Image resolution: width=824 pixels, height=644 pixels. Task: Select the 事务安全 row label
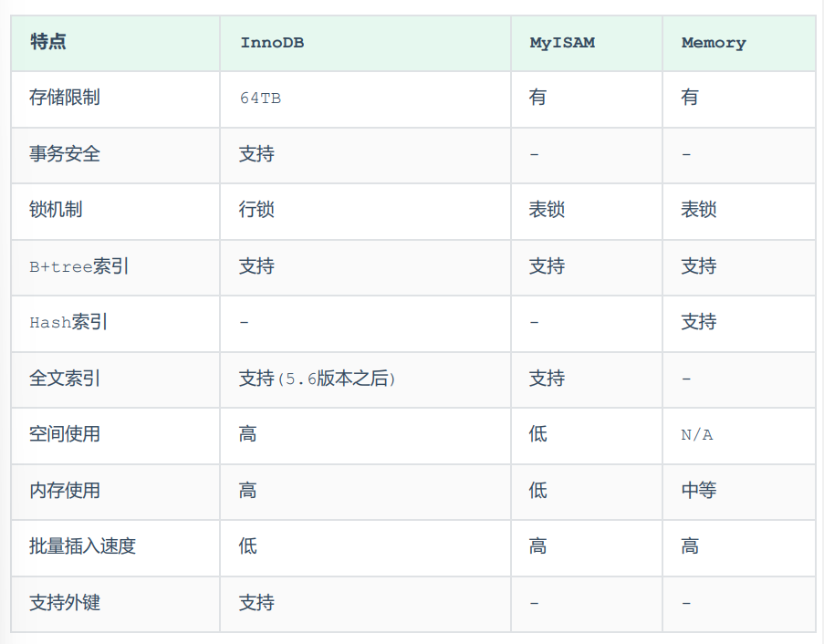click(x=64, y=154)
